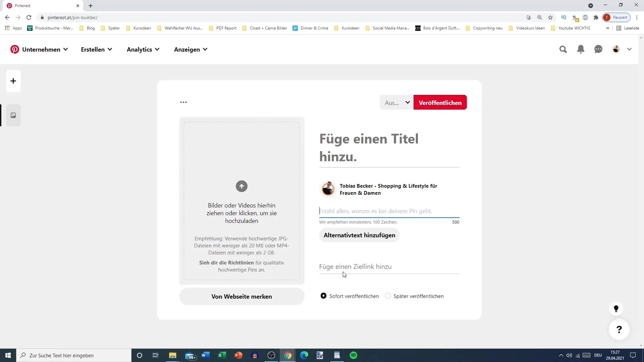
Task: Click the pin description input field
Action: click(389, 211)
